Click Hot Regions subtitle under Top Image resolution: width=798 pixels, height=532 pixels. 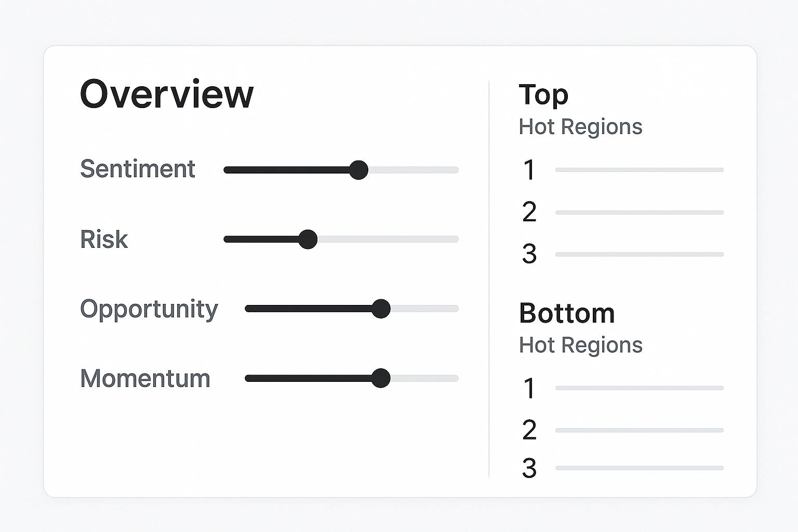580,127
